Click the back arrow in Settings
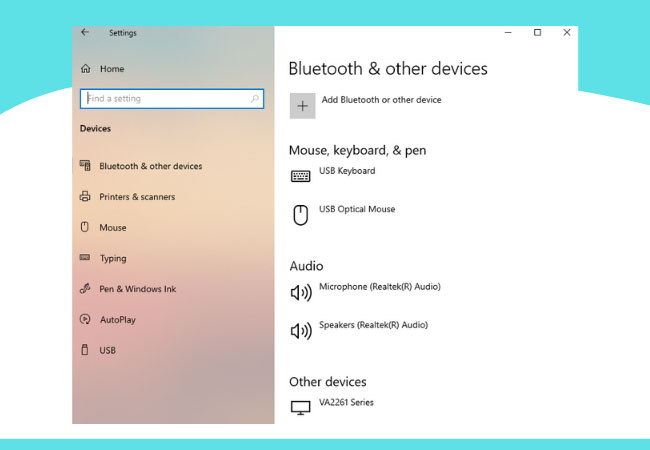This screenshot has height=450, width=650. (x=85, y=32)
